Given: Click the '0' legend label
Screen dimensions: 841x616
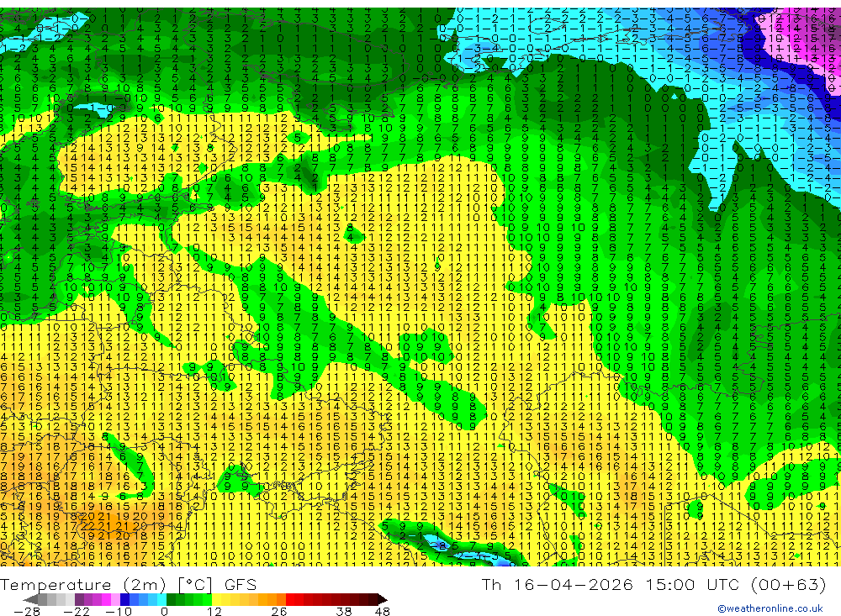Looking at the screenshot, I should point(164,612).
